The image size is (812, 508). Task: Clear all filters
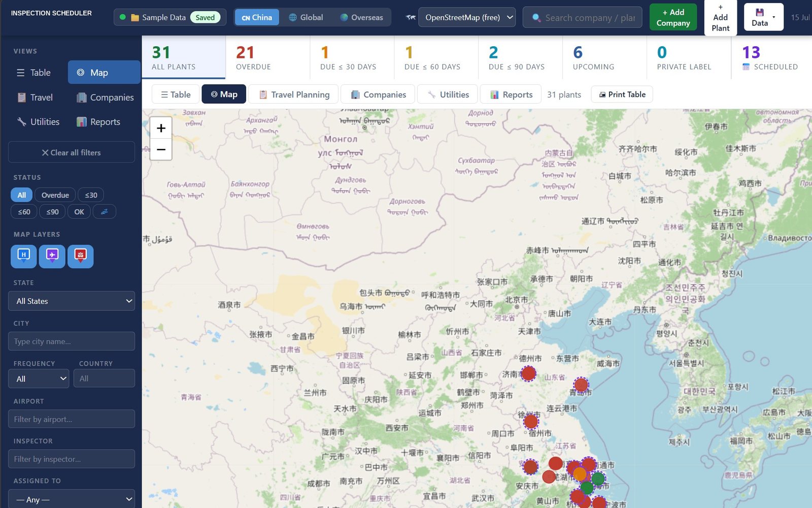pyautogui.click(x=72, y=152)
